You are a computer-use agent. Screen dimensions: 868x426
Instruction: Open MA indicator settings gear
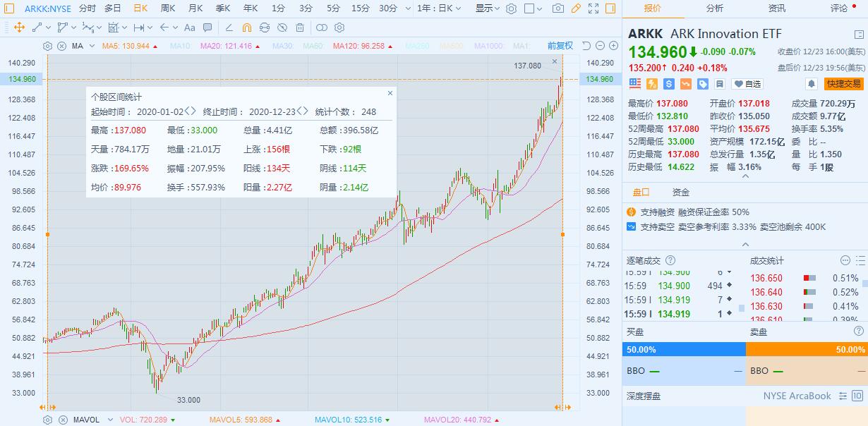tap(48, 46)
